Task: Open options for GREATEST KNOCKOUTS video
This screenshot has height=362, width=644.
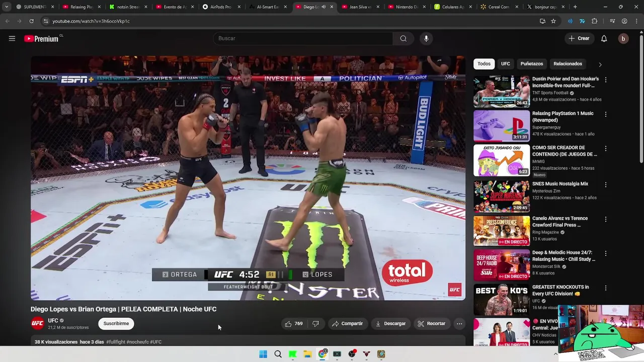Action: click(x=606, y=288)
